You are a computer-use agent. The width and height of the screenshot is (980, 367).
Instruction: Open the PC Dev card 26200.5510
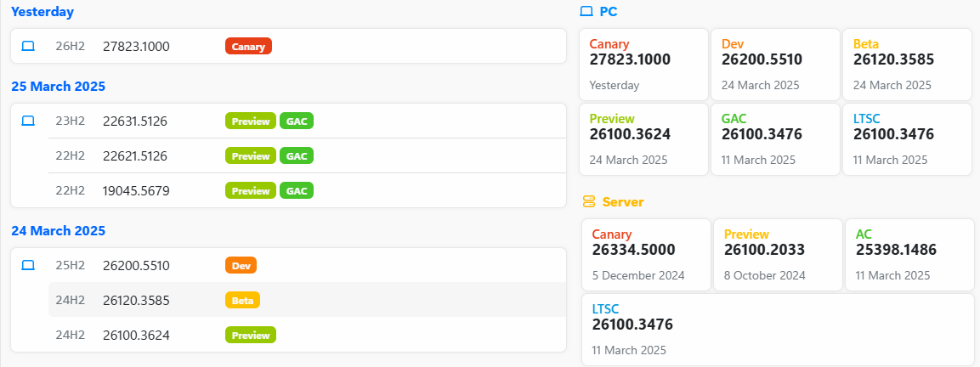[776, 65]
